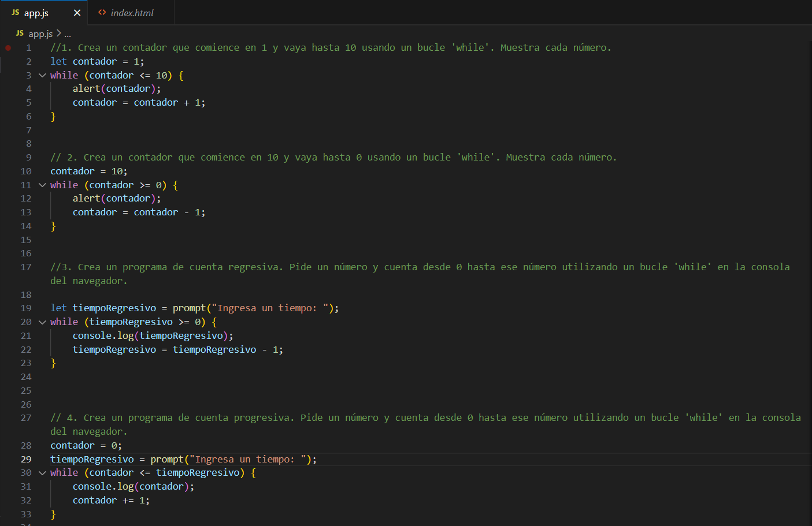The width and height of the screenshot is (812, 526).
Task: Click the HTML file icon in index.html tab
Action: tap(102, 13)
